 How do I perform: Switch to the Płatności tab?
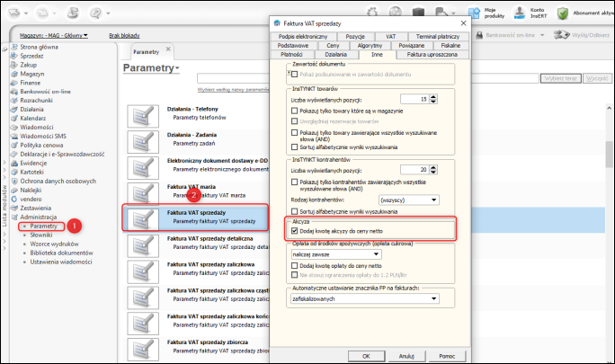[291, 55]
